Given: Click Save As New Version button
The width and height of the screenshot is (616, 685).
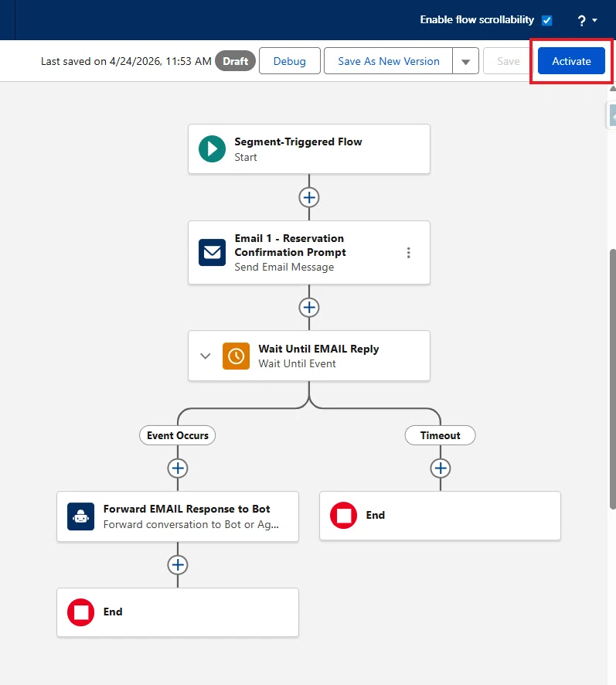Looking at the screenshot, I should pos(389,61).
